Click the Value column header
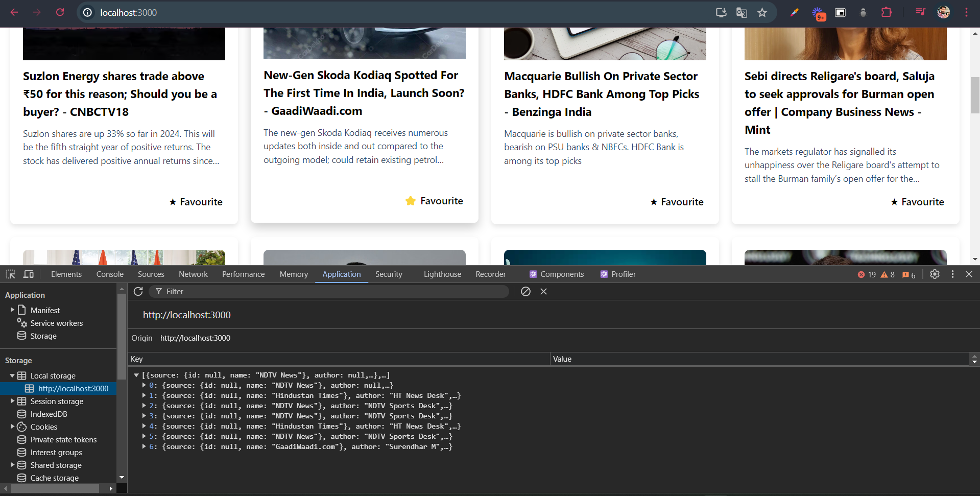The height and width of the screenshot is (496, 980). coord(759,359)
